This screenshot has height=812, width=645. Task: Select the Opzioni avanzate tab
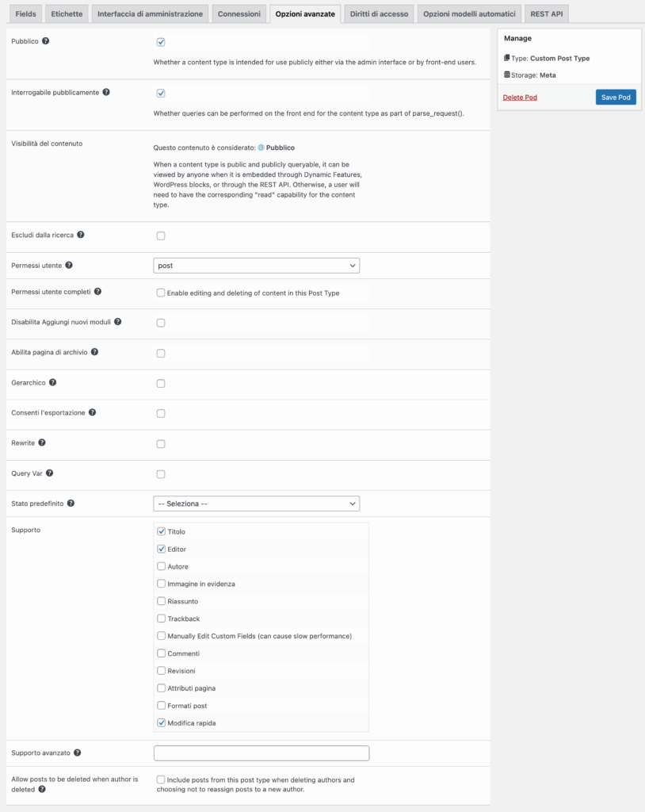point(305,14)
